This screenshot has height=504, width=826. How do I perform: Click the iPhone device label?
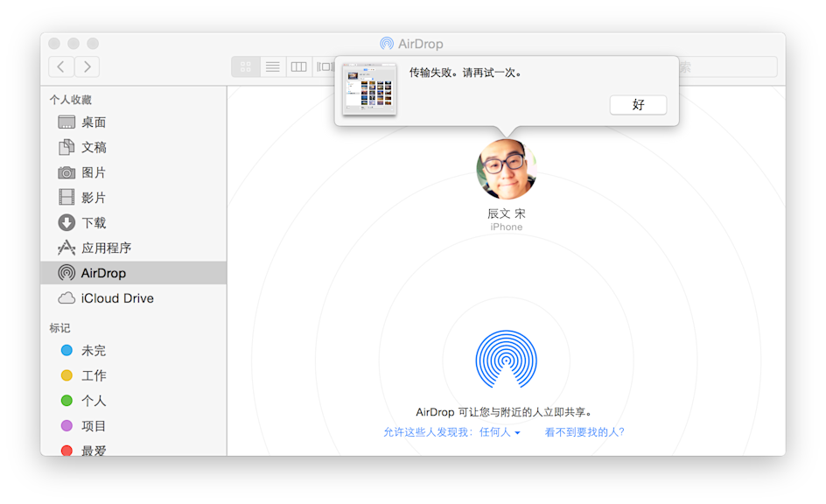coord(507,227)
